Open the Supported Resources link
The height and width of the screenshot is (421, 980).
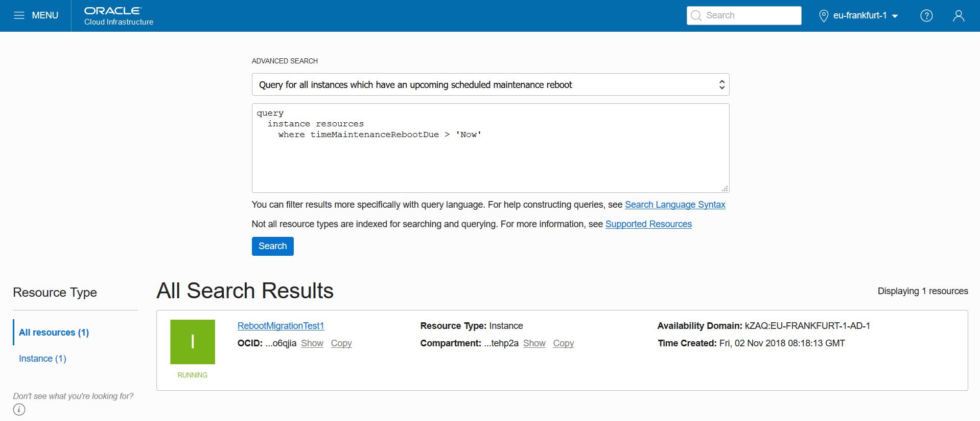coord(648,224)
